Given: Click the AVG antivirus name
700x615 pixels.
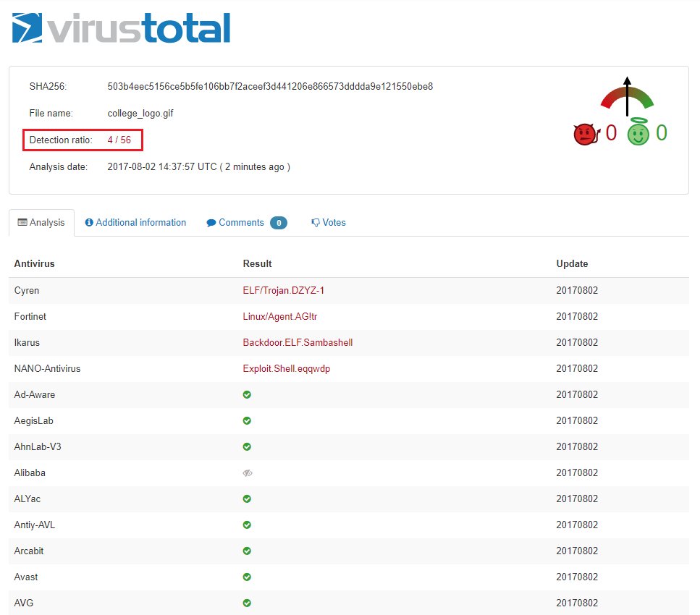Looking at the screenshot, I should 24,603.
